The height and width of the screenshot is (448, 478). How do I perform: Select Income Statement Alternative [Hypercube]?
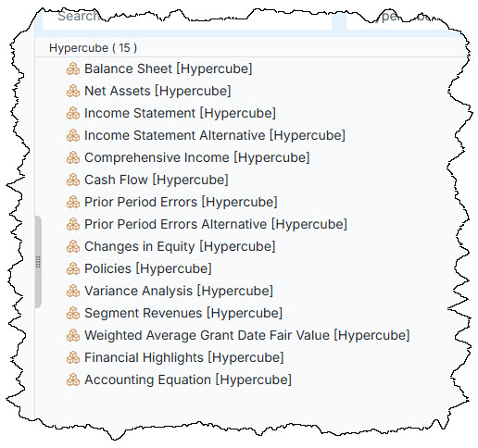(x=215, y=135)
